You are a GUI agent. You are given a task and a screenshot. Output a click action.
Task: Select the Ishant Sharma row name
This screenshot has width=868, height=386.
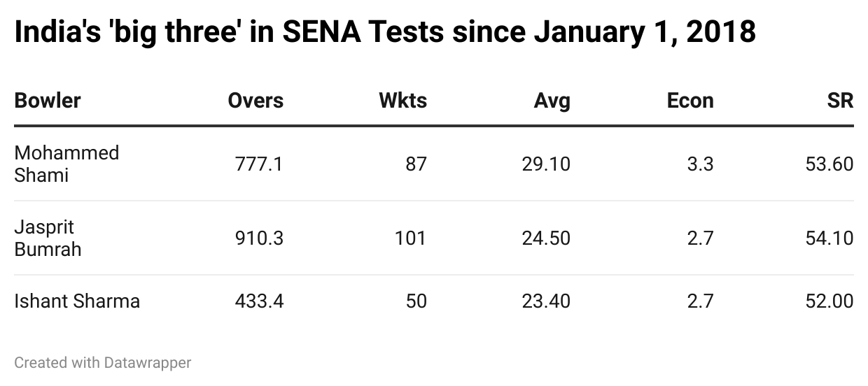click(x=77, y=301)
